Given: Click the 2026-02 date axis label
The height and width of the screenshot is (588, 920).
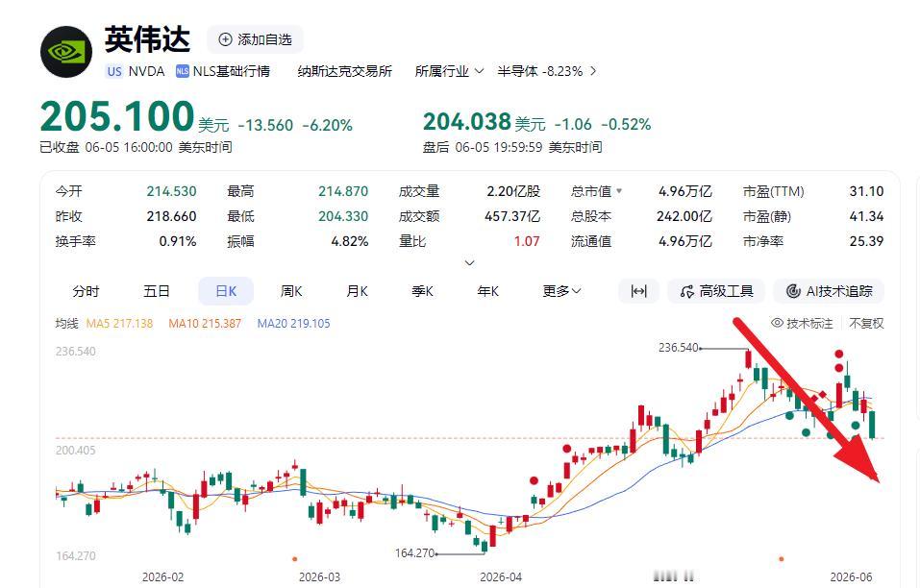Looking at the screenshot, I should 163,577.
